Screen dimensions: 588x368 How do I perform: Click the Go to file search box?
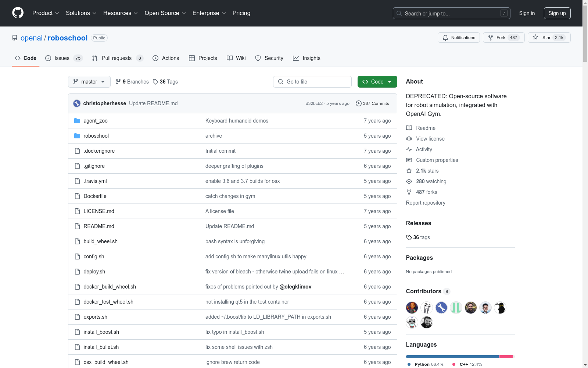(x=312, y=82)
